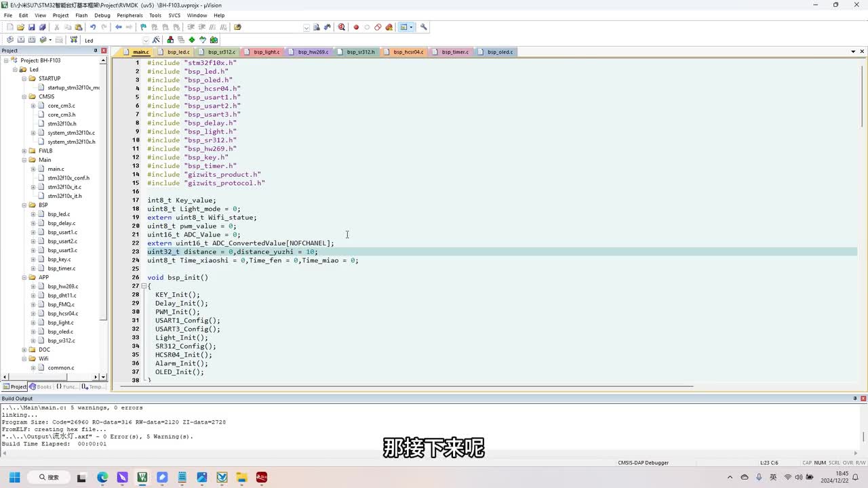Image resolution: width=868 pixels, height=488 pixels.
Task: Open the Debug menu
Action: point(102,15)
